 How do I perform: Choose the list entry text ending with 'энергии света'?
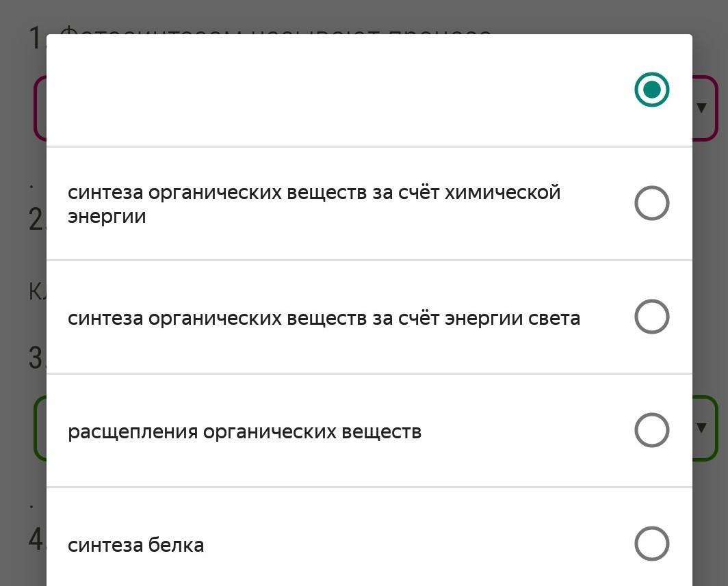click(324, 318)
